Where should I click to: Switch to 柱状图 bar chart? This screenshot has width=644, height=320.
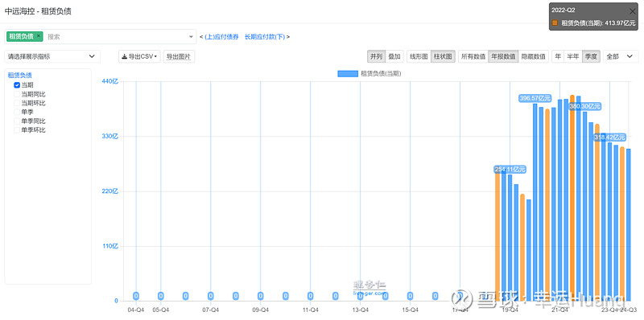(x=443, y=56)
